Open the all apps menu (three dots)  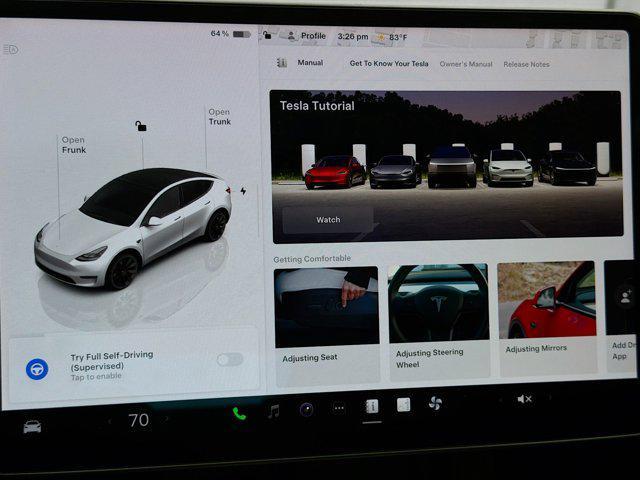tap(339, 408)
